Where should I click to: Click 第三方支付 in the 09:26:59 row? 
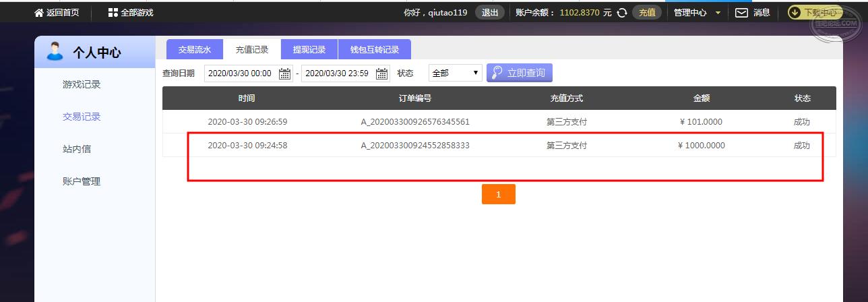567,122
